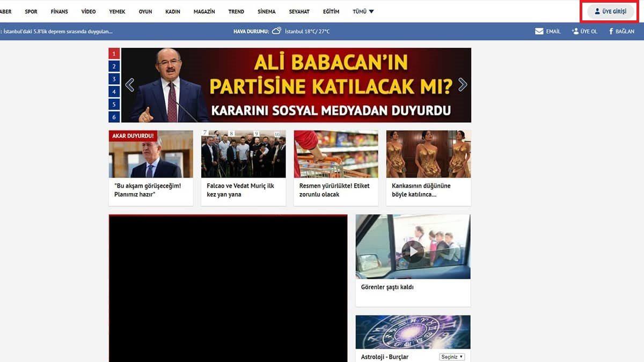Open the Seçiniz horoscope dropdown
Image resolution: width=644 pixels, height=362 pixels.
pos(452,356)
